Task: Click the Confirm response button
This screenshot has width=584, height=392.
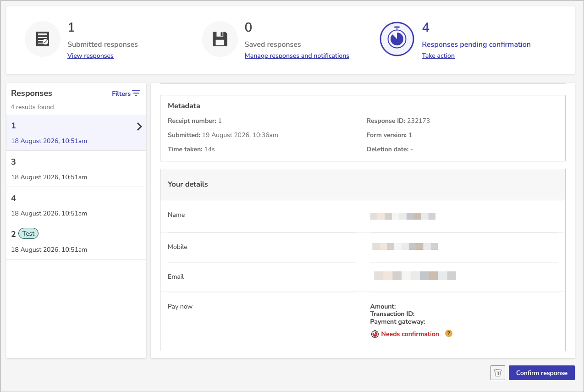Action: point(542,373)
